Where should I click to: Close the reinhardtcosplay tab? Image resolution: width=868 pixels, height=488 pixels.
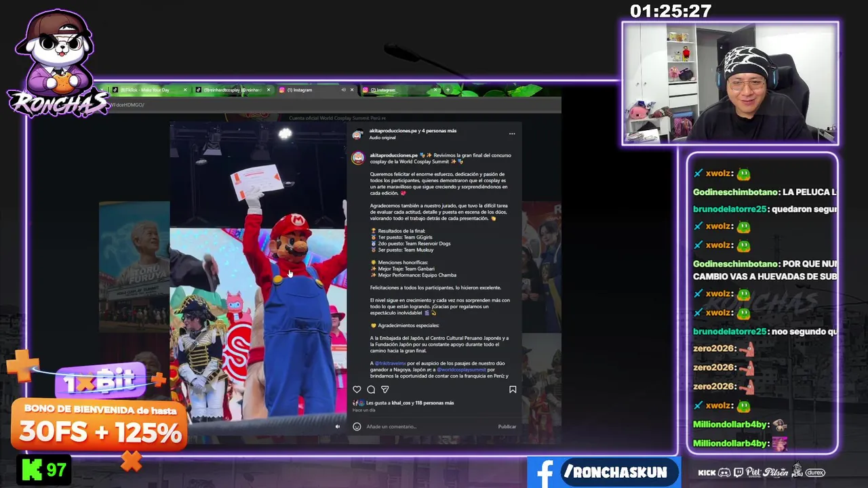269,89
